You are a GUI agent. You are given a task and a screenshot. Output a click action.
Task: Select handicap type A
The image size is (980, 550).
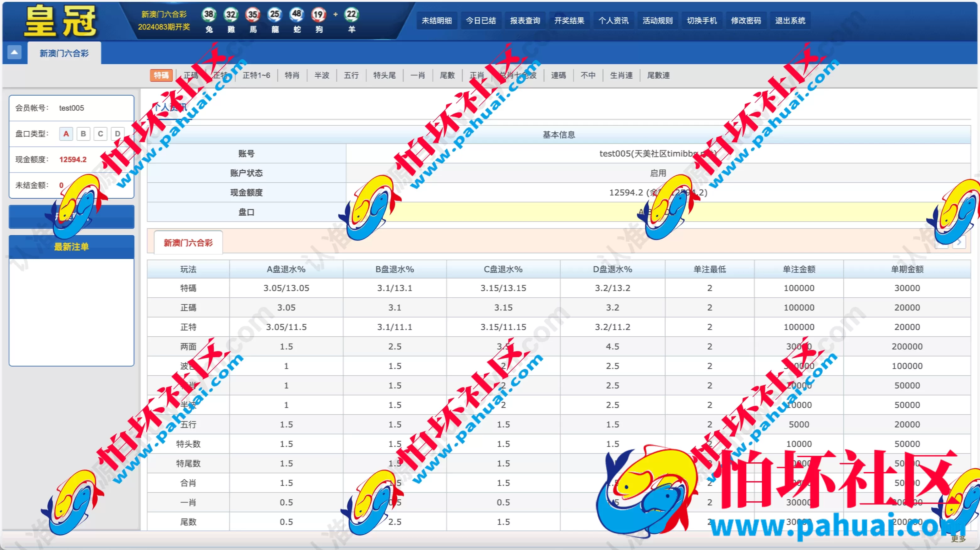66,134
